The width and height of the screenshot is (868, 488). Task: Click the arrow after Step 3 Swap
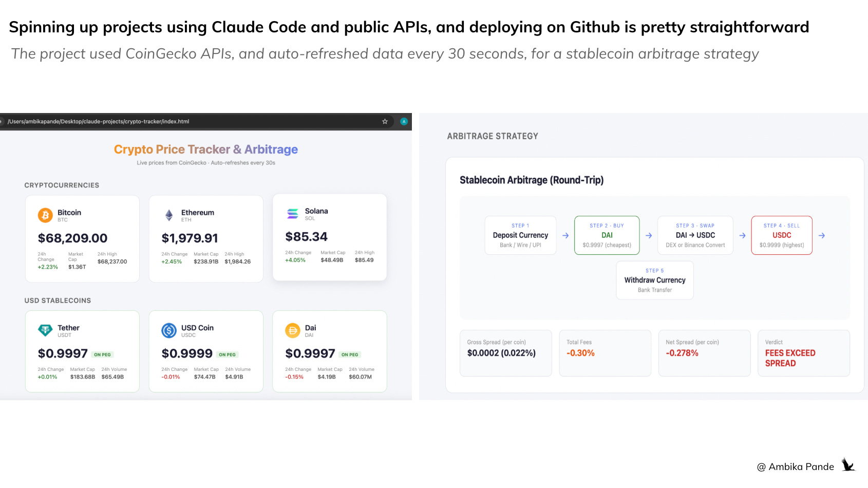point(742,235)
